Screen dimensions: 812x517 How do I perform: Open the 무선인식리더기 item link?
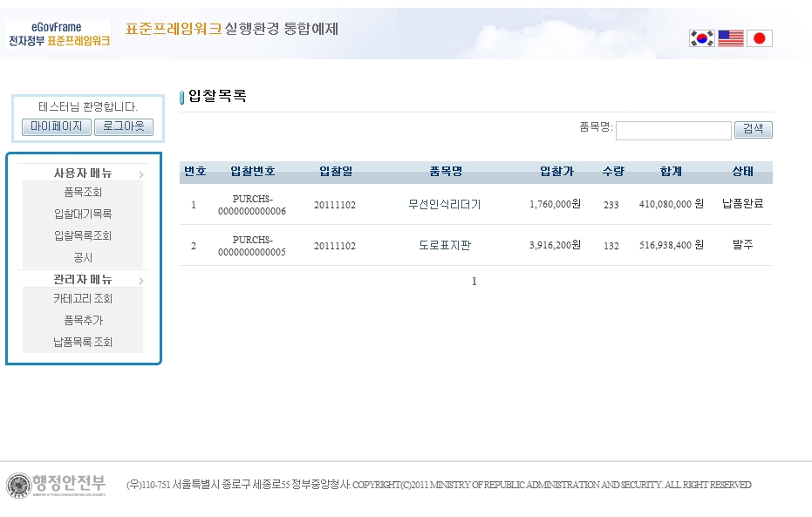(444, 205)
